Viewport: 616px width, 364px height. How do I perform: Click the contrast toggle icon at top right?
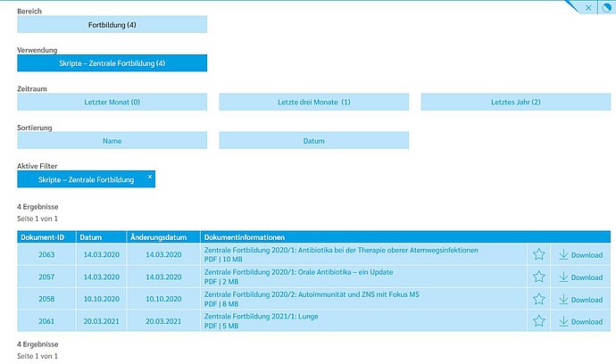(606, 7)
